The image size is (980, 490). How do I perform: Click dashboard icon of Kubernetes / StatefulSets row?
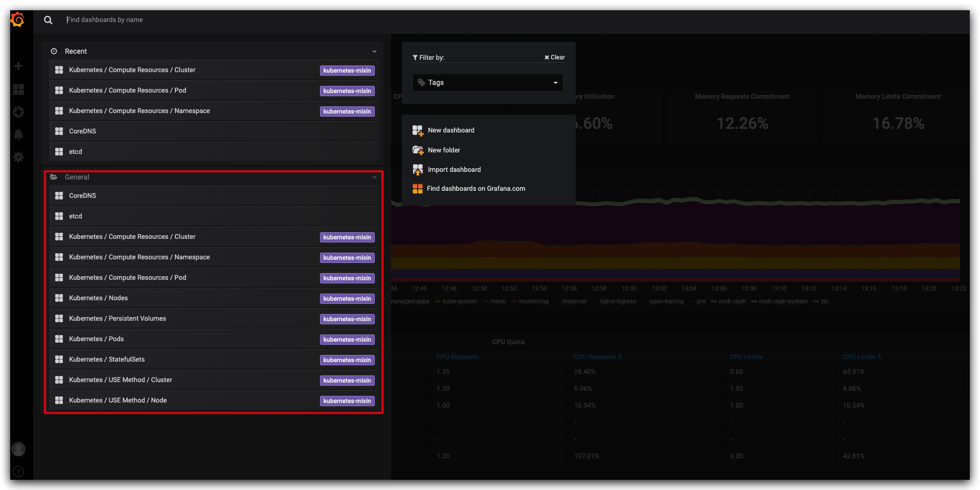click(x=59, y=360)
